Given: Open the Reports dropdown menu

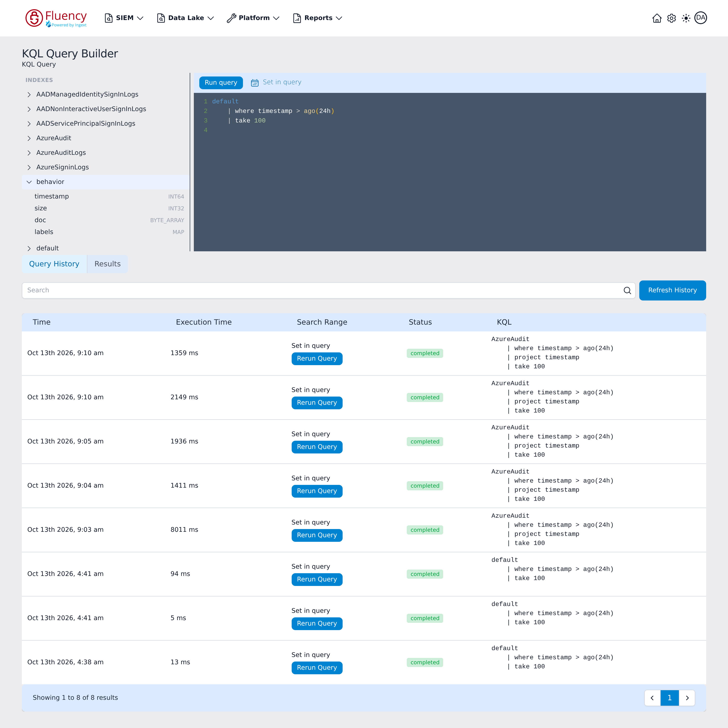Looking at the screenshot, I should pyautogui.click(x=318, y=18).
